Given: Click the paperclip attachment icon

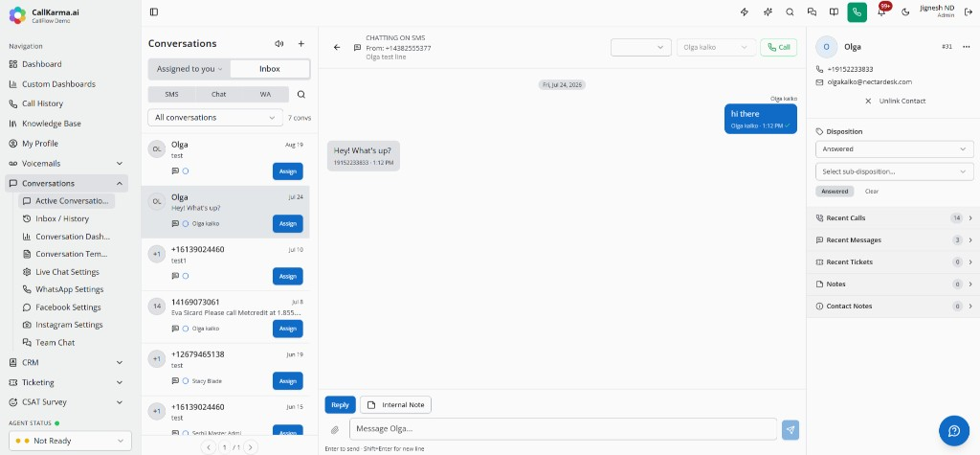Looking at the screenshot, I should [335, 430].
